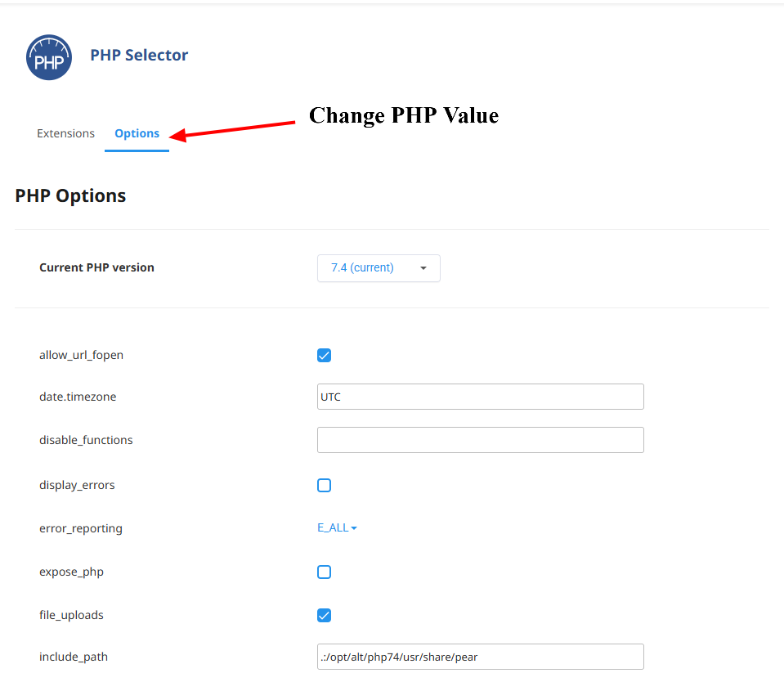This screenshot has height=682, width=784.
Task: Uncheck the file_uploads checkbox
Action: [x=325, y=615]
